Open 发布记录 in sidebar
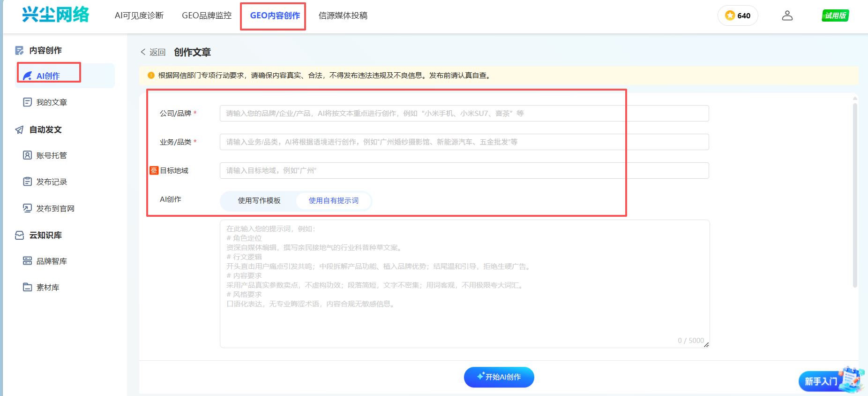The image size is (868, 396). pos(52,182)
